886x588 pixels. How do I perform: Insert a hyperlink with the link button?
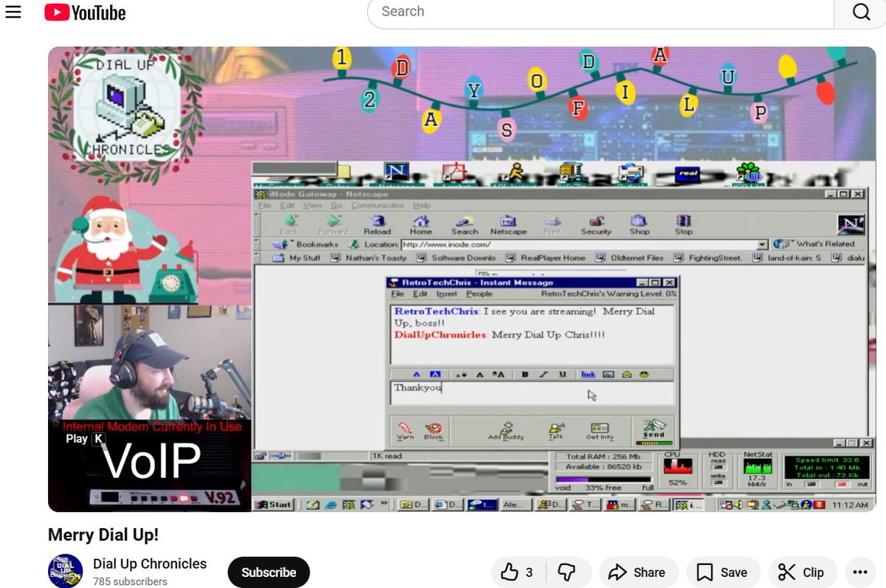[x=588, y=375]
